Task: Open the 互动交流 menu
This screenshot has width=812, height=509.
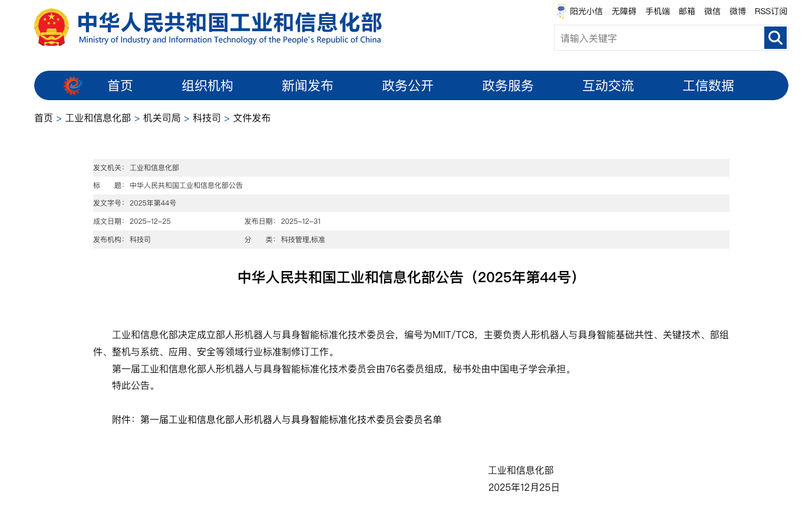Action: [608, 85]
